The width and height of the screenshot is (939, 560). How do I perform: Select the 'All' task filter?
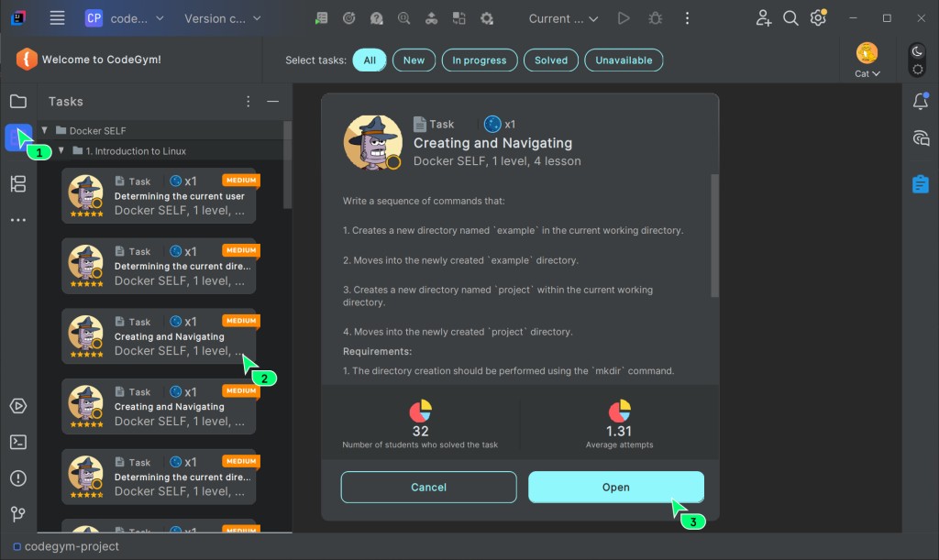[x=370, y=60]
